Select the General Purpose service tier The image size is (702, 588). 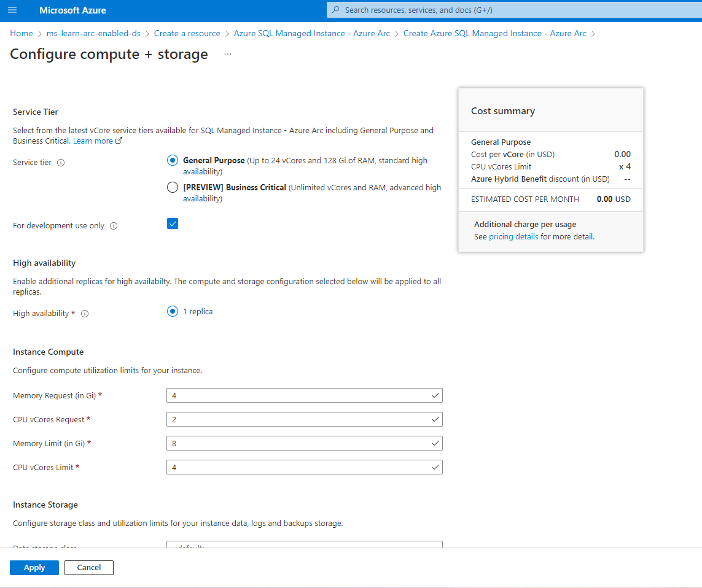coord(173,160)
